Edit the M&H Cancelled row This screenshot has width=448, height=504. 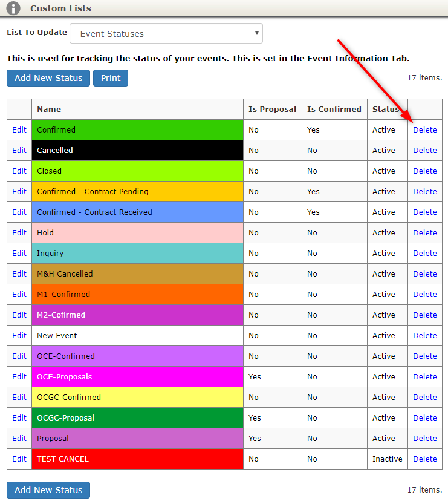(x=19, y=274)
